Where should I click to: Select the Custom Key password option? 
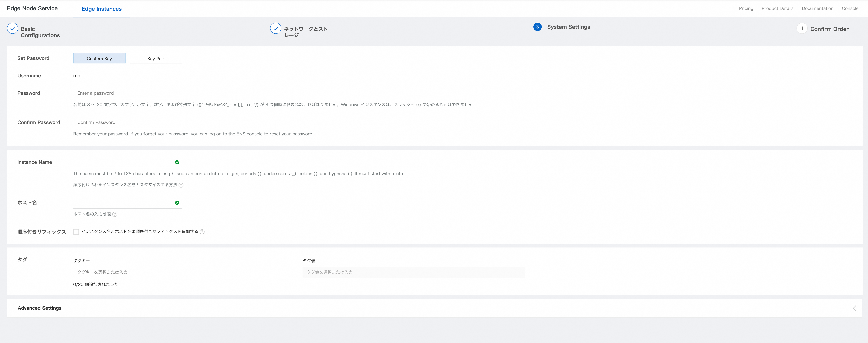pyautogui.click(x=99, y=59)
